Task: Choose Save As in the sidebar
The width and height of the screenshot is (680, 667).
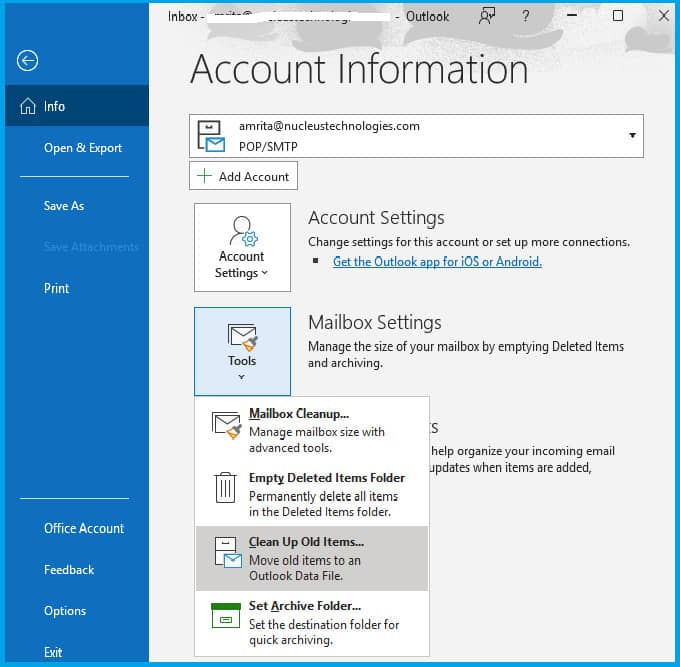Action: (64, 206)
